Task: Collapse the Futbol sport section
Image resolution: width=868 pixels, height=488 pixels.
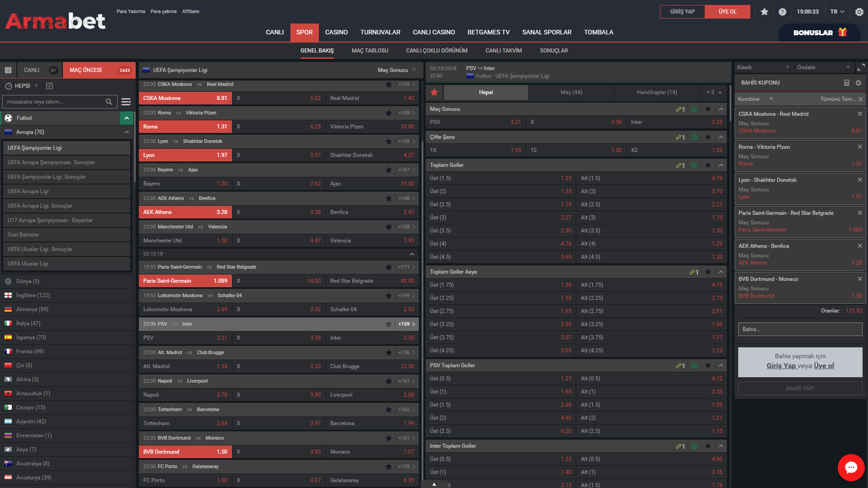Action: coord(127,118)
